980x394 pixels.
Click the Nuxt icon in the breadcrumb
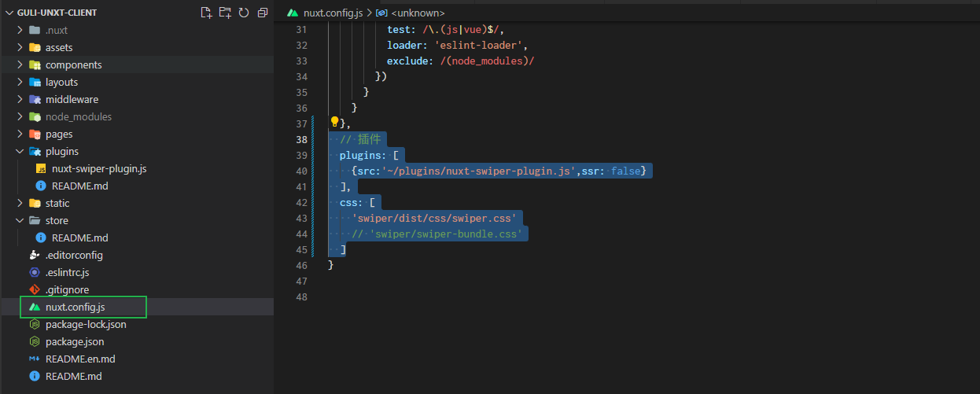tap(293, 13)
